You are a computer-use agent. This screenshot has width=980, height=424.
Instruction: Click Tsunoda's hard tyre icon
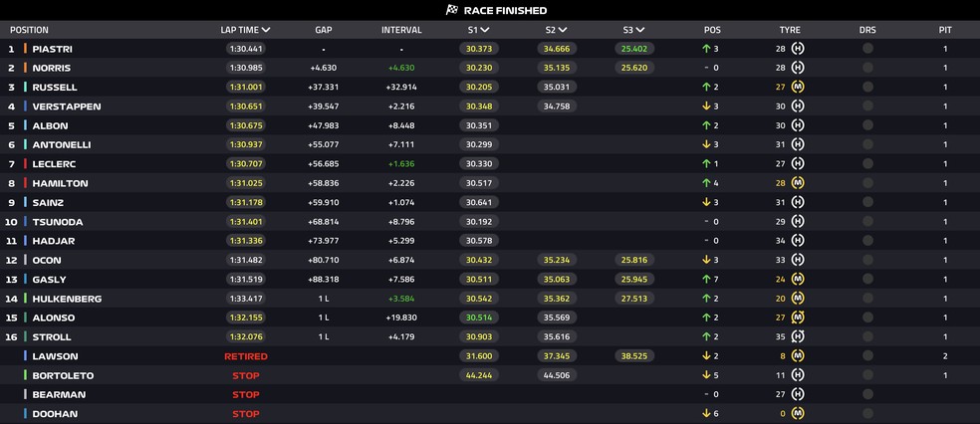(798, 222)
